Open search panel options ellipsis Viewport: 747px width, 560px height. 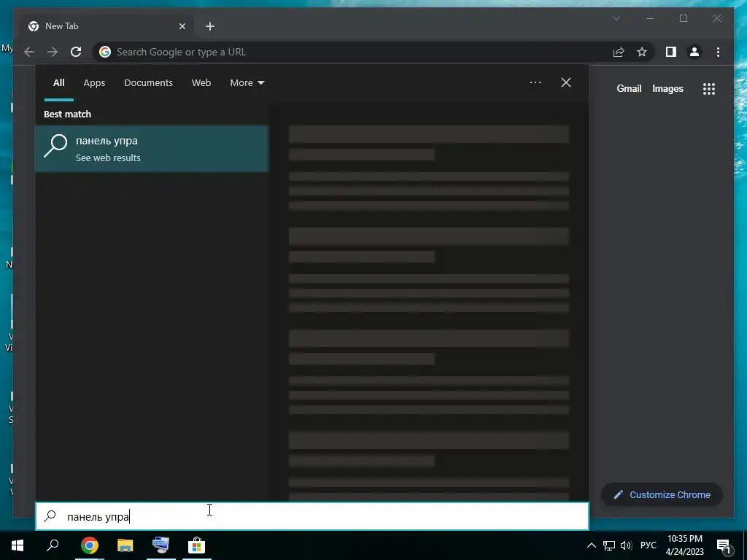pyautogui.click(x=535, y=82)
